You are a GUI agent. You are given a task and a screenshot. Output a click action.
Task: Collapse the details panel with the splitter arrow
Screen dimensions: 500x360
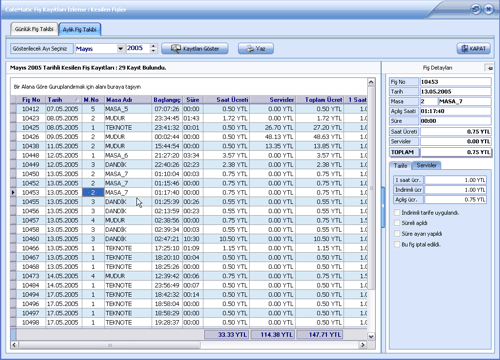coord(383,206)
